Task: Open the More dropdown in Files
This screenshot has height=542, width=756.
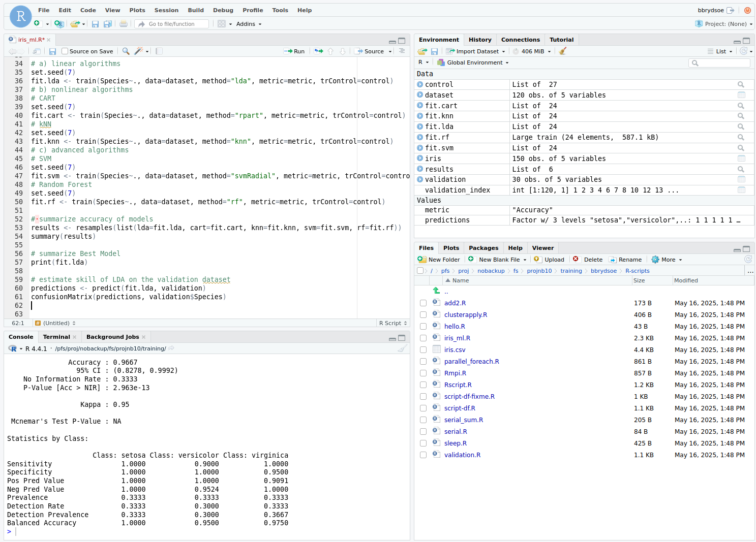Action: (x=667, y=260)
